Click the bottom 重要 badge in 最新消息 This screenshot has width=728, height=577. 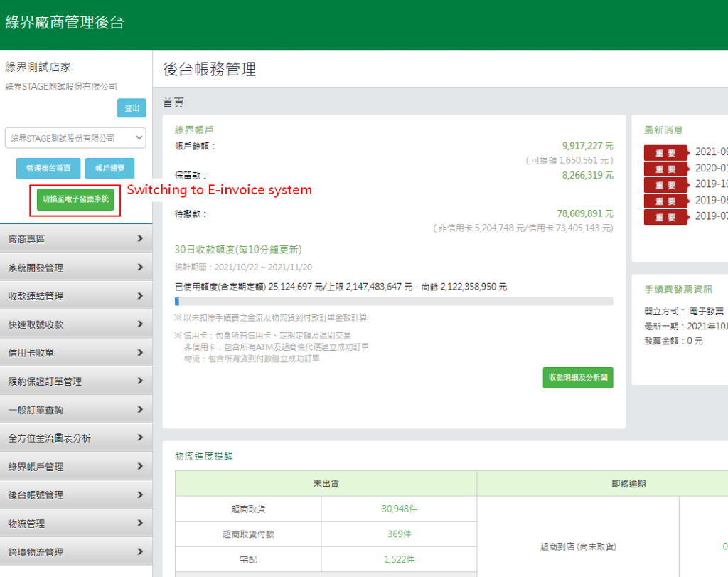tap(666, 216)
